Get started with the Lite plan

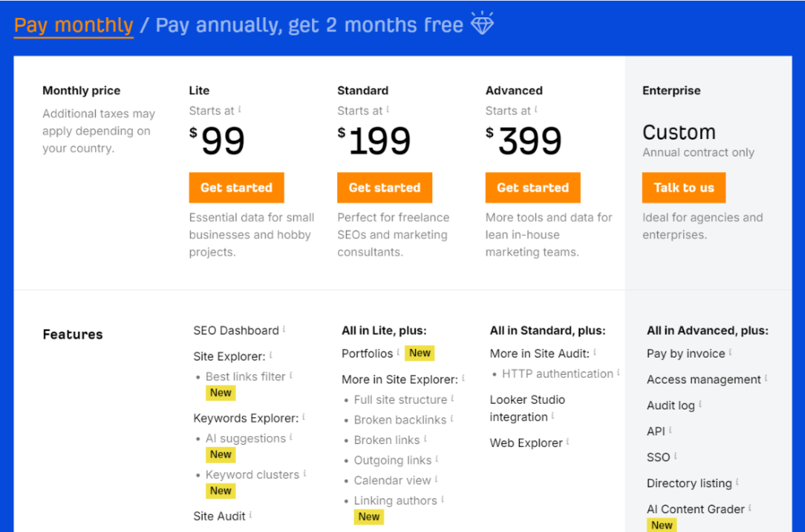coord(236,187)
